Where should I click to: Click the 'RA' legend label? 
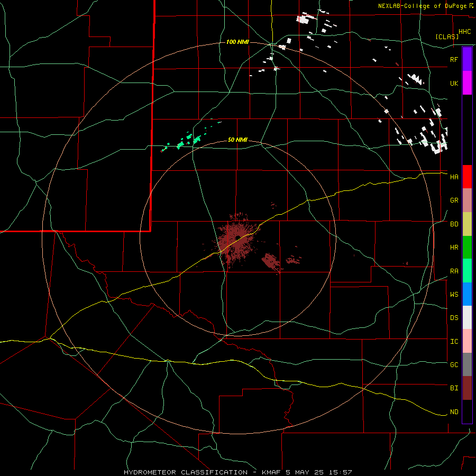point(454,271)
